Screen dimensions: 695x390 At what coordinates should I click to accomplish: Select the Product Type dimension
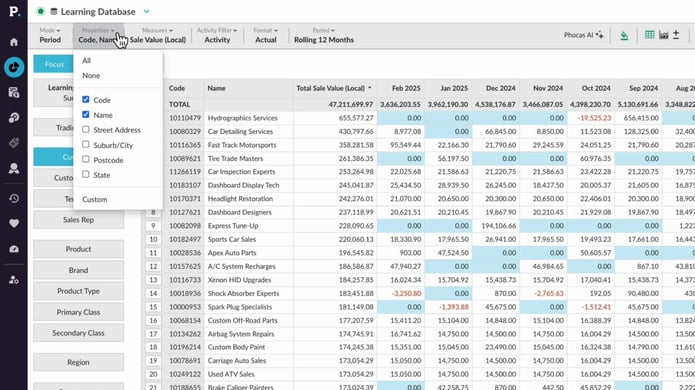78,291
